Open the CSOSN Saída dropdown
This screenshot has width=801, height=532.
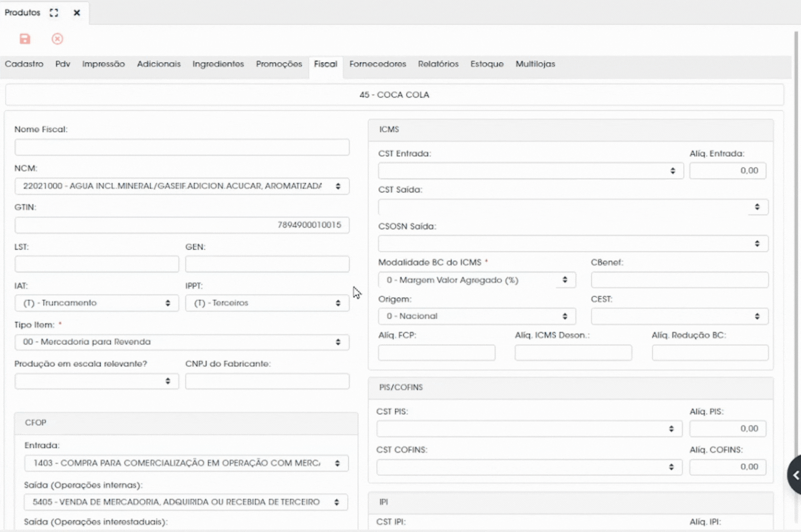pos(573,243)
